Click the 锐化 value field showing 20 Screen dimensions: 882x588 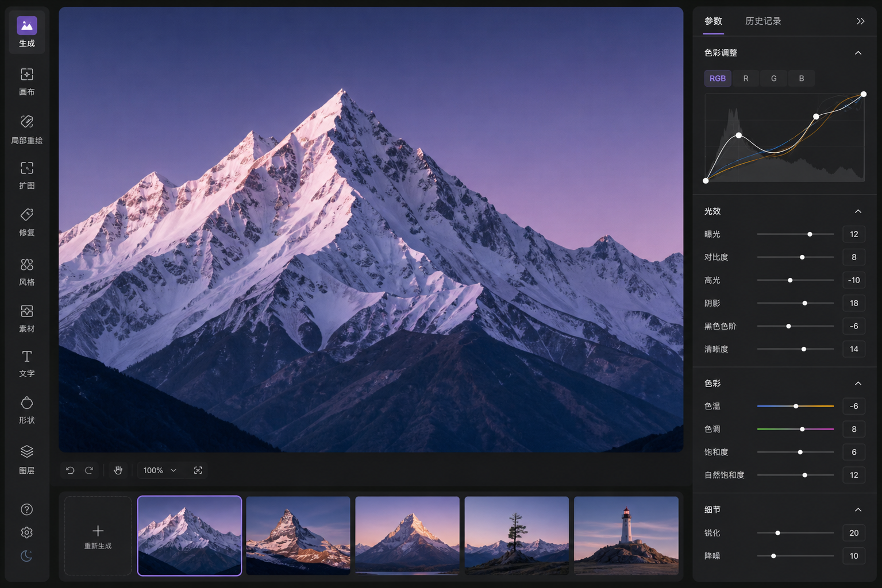854,533
